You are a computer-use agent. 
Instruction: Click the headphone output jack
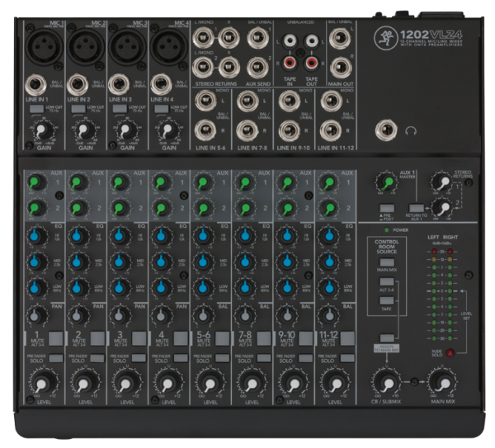tap(384, 129)
